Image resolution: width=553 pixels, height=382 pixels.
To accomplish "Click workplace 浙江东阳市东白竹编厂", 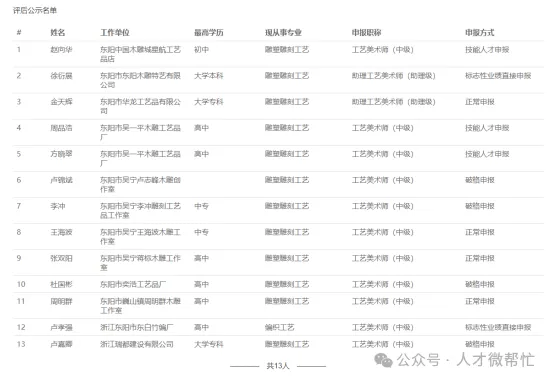I will (x=137, y=328).
